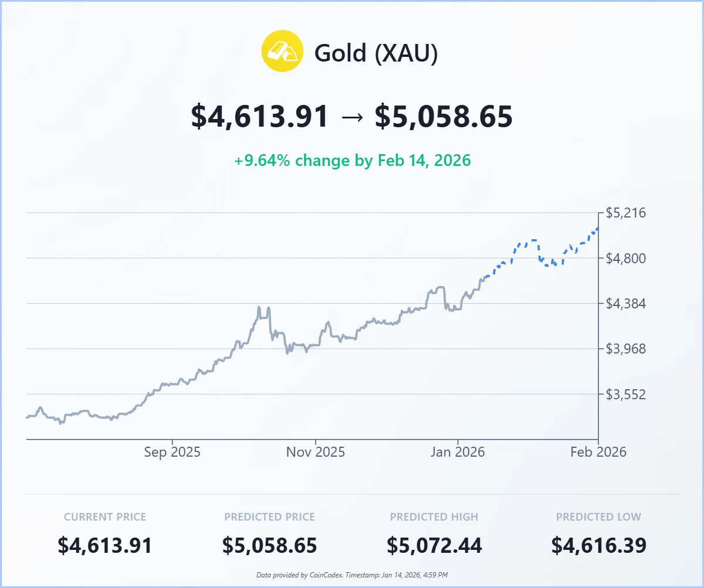Image resolution: width=704 pixels, height=588 pixels.
Task: Click the Feb 2026 x-axis label
Action: click(x=598, y=453)
